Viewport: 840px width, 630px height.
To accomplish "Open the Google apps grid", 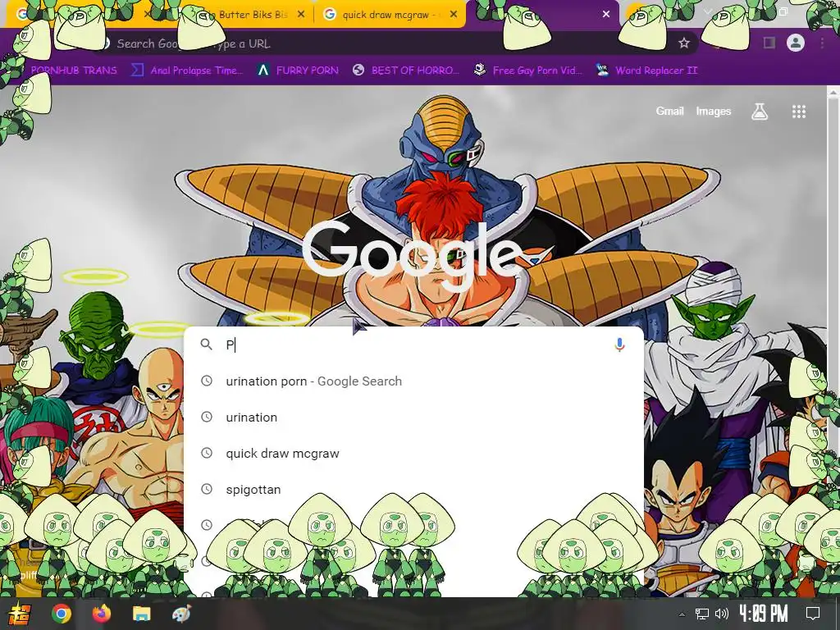I will tap(799, 112).
